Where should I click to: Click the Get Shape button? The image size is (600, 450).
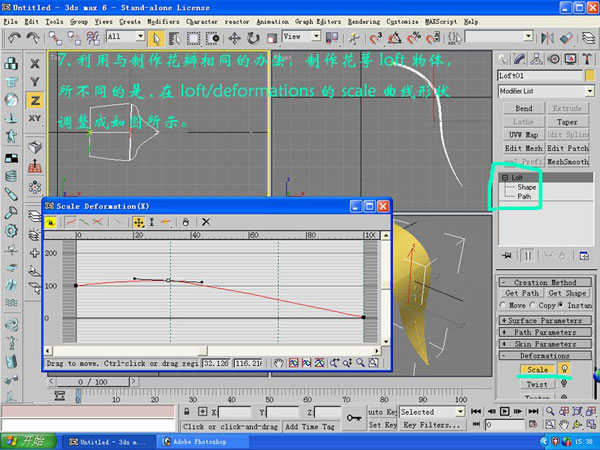pyautogui.click(x=567, y=293)
